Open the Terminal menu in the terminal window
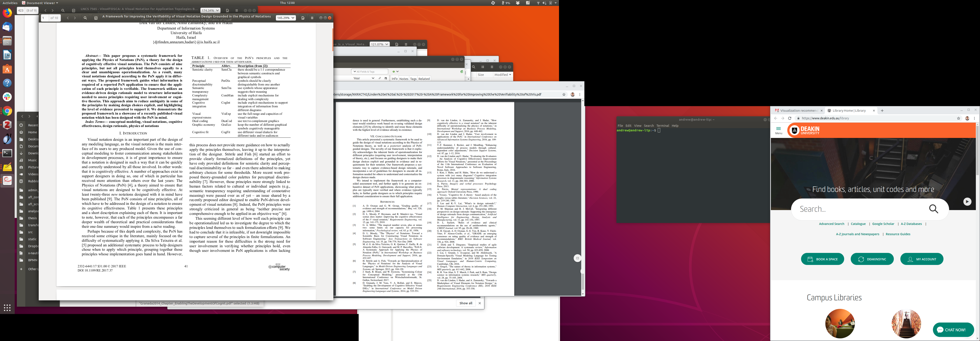Screen dimensions: 980x341 pyautogui.click(x=662, y=126)
